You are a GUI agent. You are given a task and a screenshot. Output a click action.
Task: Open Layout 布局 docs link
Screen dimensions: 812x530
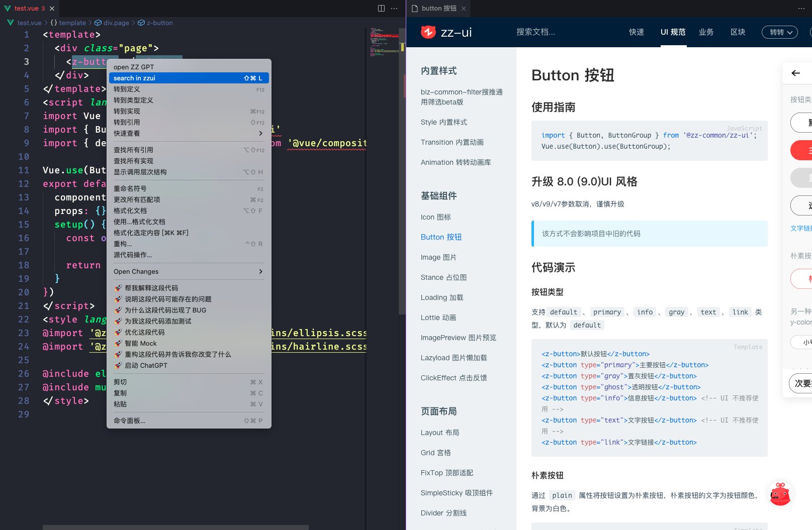(440, 433)
